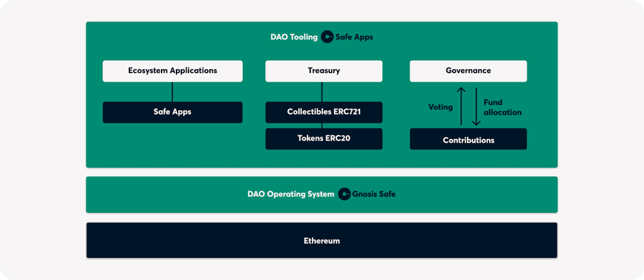This screenshot has height=280, width=644.
Task: Click the dark Safe Apps box
Action: coord(172,112)
